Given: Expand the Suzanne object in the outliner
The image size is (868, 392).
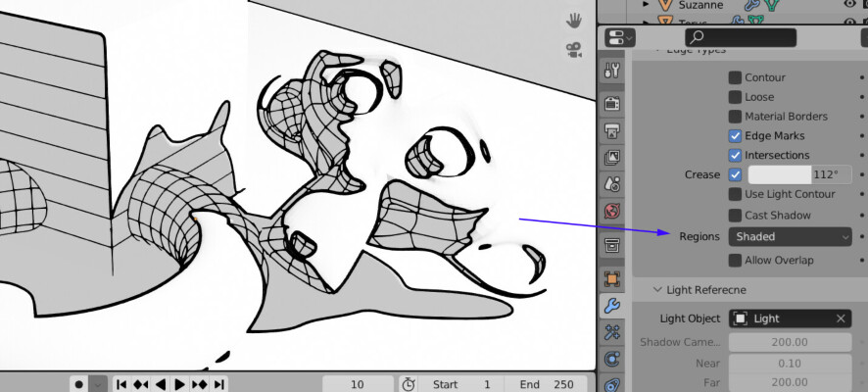Looking at the screenshot, I should tap(646, 5).
